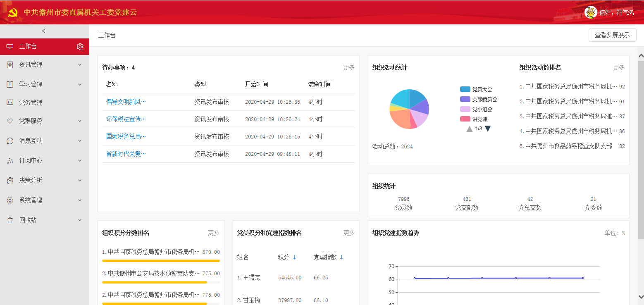The width and height of the screenshot is (644, 305).
Task: Expand the 系统管理 menu chevron
Action: click(x=80, y=200)
